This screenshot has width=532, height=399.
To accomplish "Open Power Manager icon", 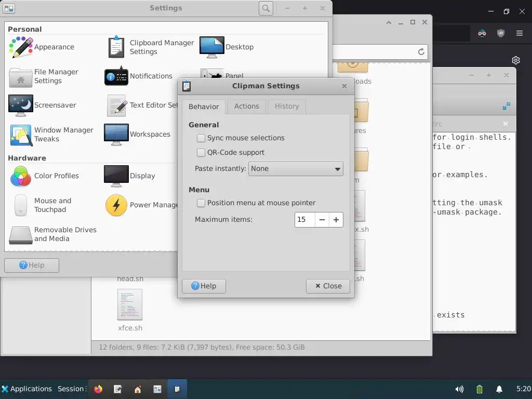I will pos(116,205).
